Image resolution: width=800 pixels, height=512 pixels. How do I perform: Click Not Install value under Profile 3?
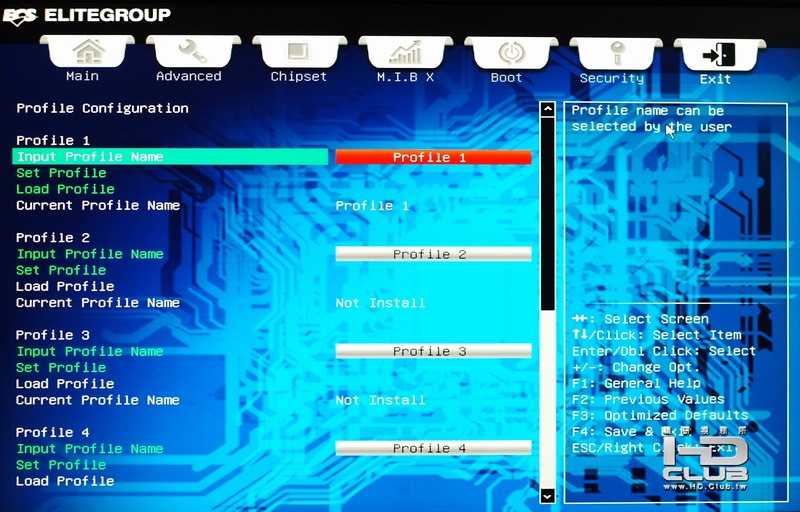tap(380, 400)
